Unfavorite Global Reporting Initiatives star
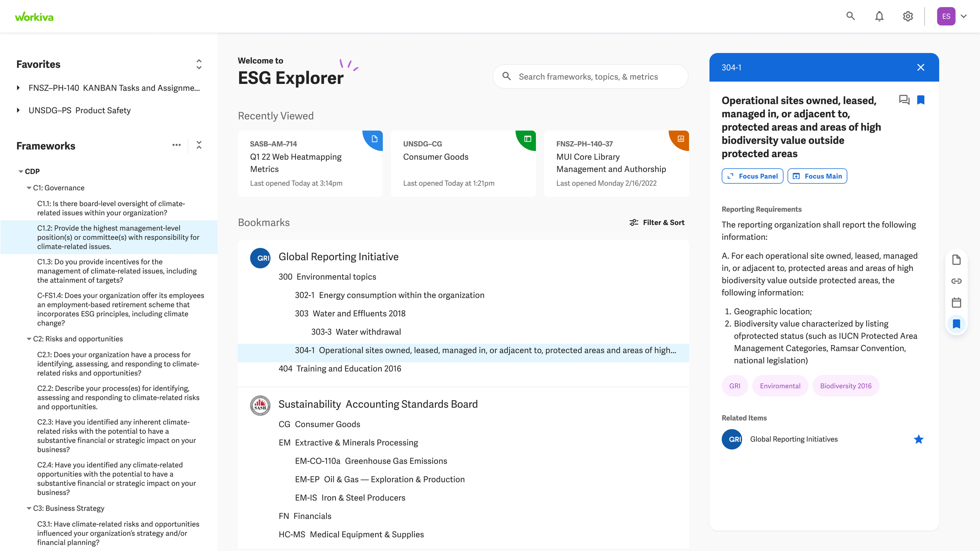The height and width of the screenshot is (551, 980). point(918,439)
